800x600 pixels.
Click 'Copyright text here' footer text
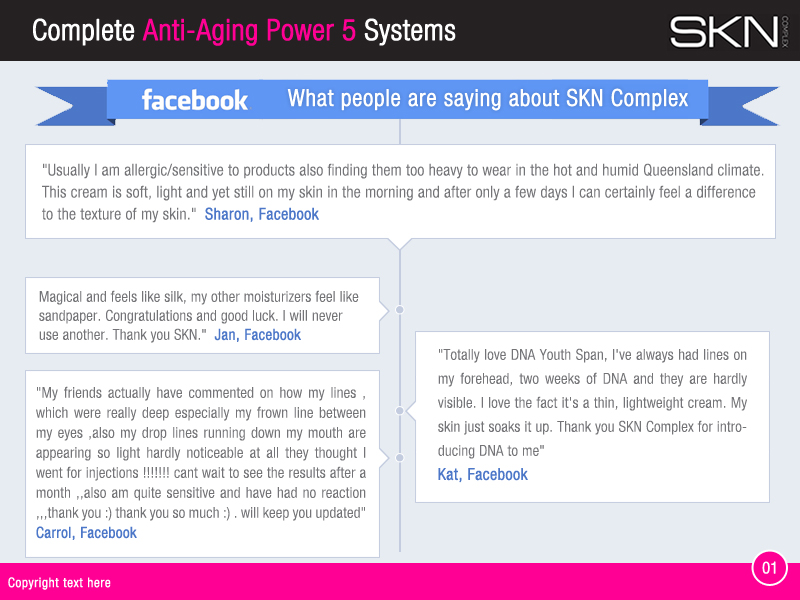coord(59,583)
